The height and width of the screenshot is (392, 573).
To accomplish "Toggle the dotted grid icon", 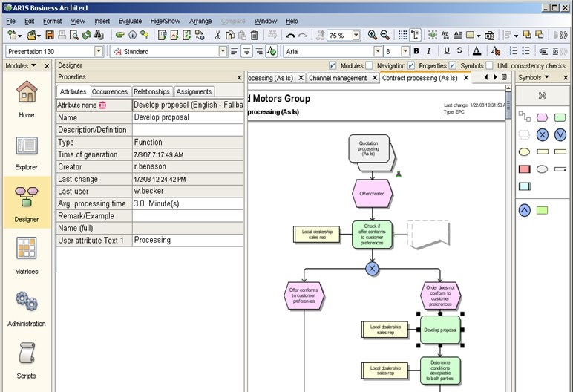I will (x=403, y=35).
